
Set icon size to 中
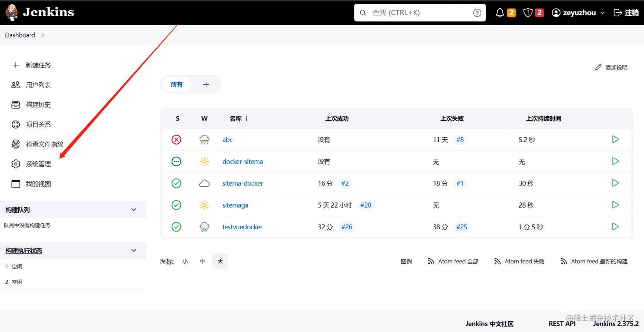coord(203,261)
